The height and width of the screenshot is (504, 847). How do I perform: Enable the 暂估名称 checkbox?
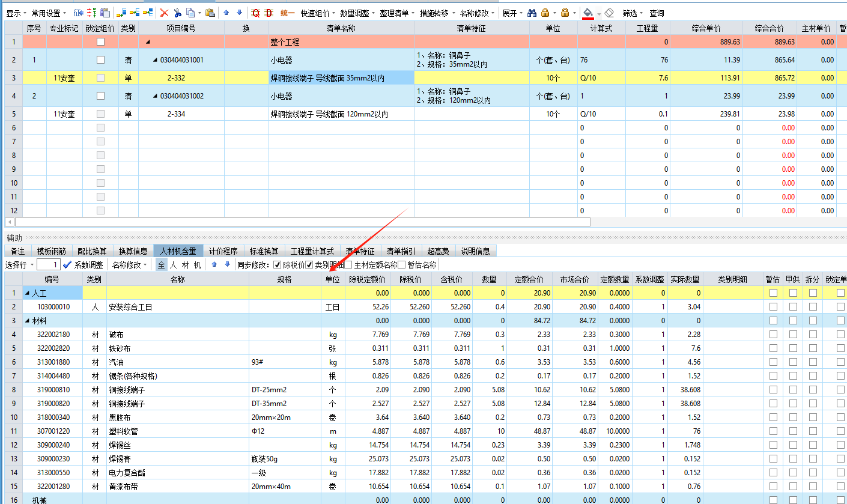[402, 265]
